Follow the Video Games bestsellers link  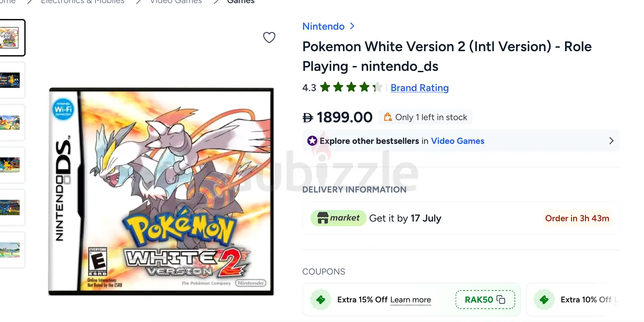tap(458, 141)
